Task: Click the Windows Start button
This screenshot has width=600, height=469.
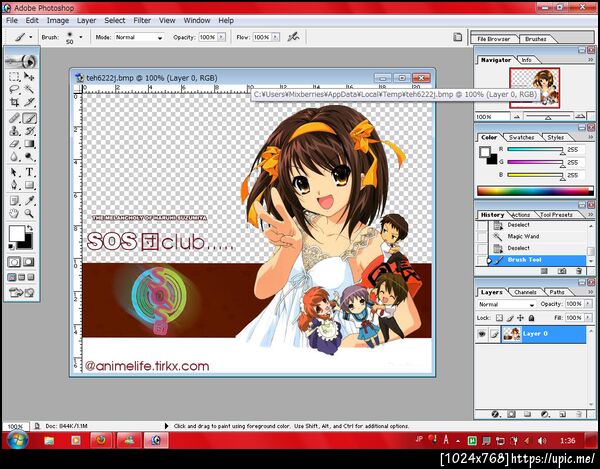Action: coord(17,440)
